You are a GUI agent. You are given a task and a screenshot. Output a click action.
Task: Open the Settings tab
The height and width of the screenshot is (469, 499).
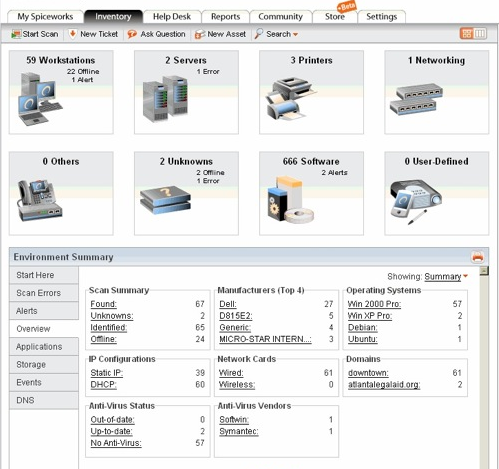(x=382, y=17)
